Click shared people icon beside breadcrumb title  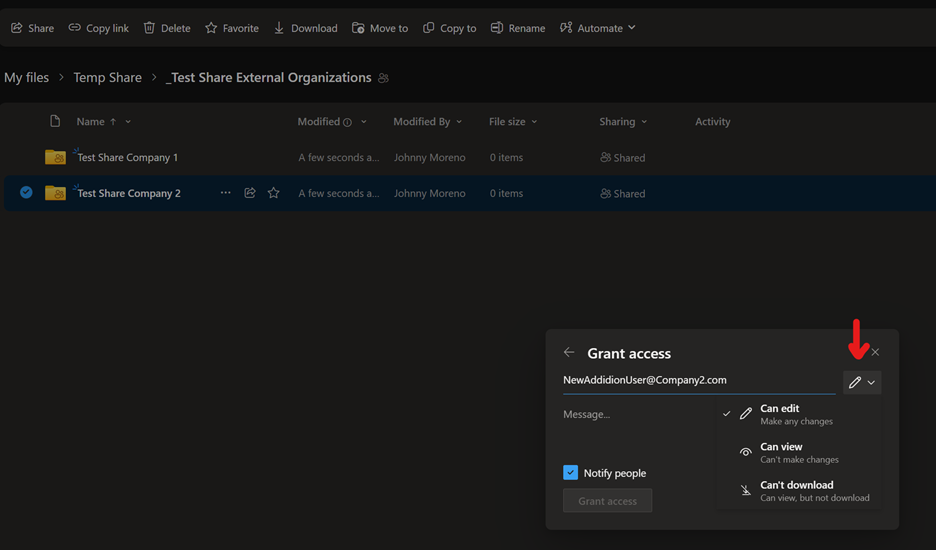tap(384, 78)
